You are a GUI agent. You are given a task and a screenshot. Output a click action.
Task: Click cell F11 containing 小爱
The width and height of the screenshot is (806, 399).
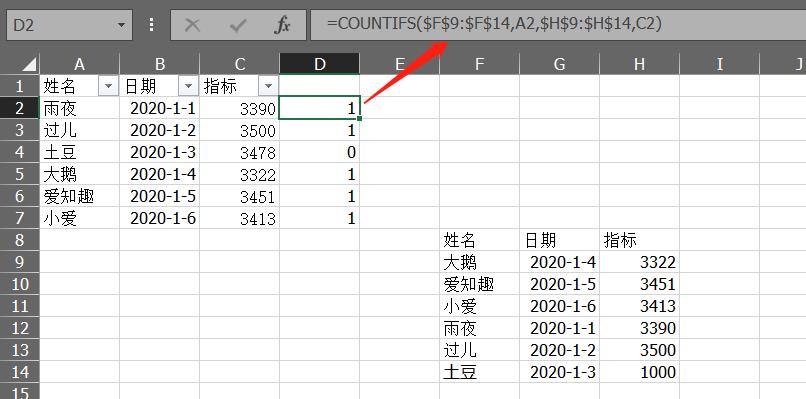tap(479, 306)
